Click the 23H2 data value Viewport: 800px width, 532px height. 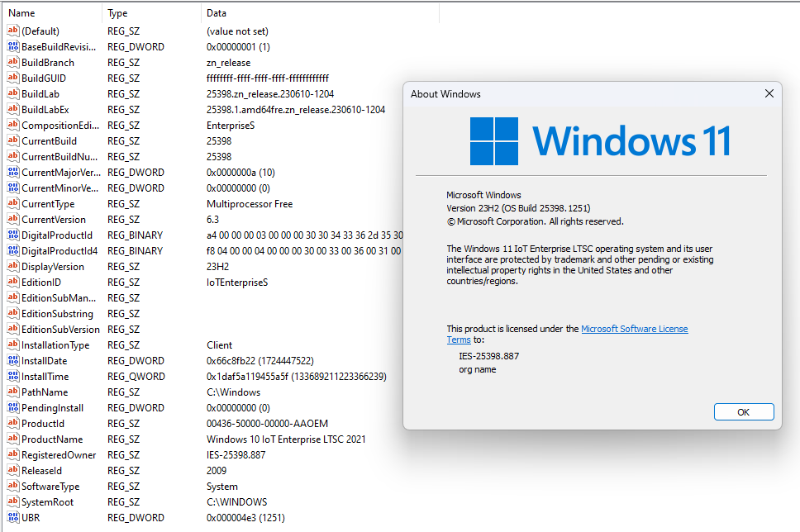pos(218,267)
